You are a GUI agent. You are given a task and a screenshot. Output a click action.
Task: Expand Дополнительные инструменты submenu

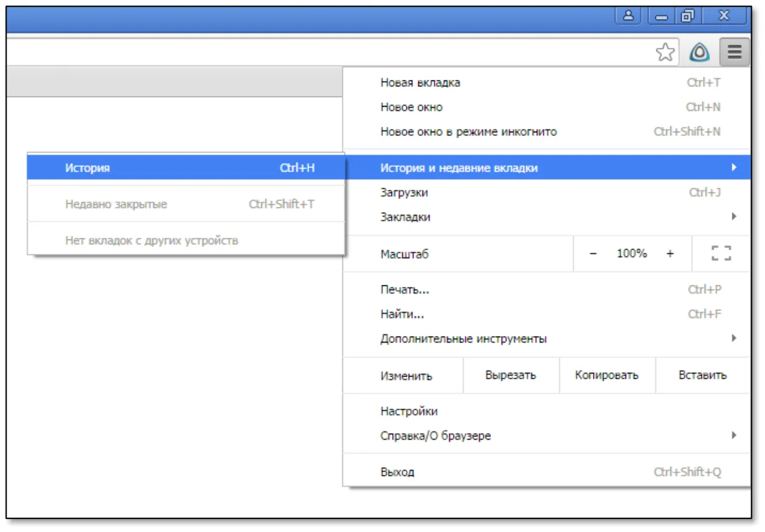tap(546, 339)
